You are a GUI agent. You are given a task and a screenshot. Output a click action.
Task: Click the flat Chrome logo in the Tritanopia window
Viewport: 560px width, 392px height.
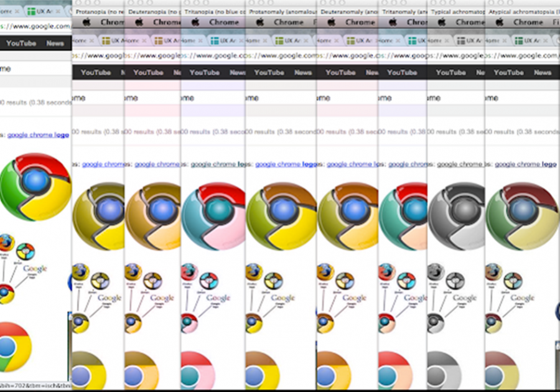198,370
